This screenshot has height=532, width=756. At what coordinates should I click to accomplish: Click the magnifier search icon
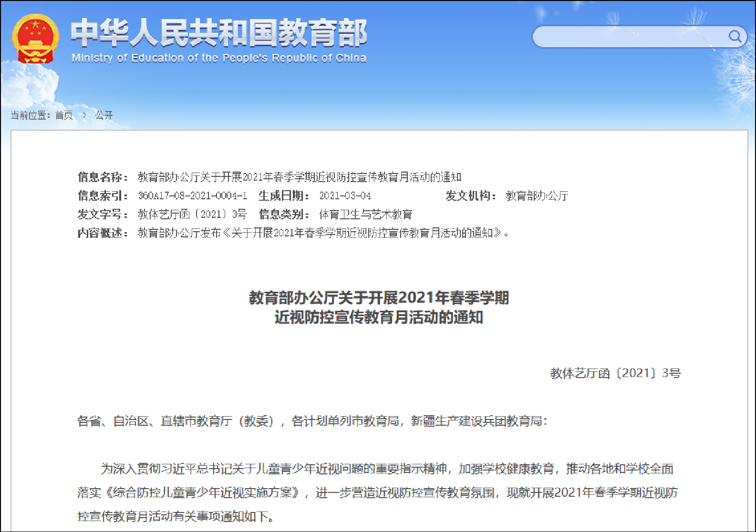click(x=735, y=36)
